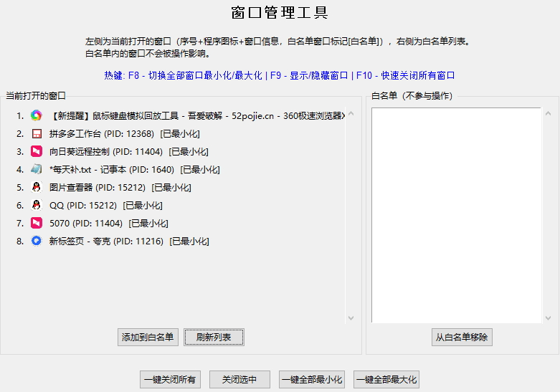Select 向日葵远程控制 (PID: 11404) entry
560x392 pixels.
pyautogui.click(x=128, y=152)
